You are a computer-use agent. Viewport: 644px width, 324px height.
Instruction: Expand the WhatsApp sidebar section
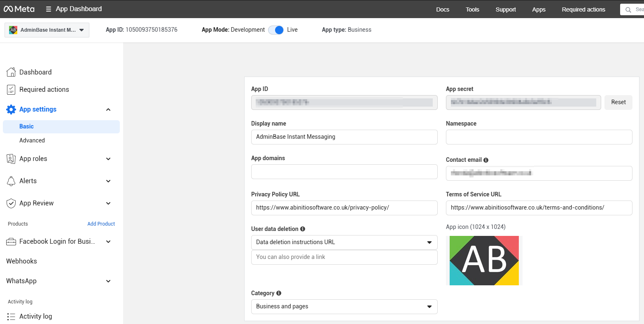click(x=108, y=281)
